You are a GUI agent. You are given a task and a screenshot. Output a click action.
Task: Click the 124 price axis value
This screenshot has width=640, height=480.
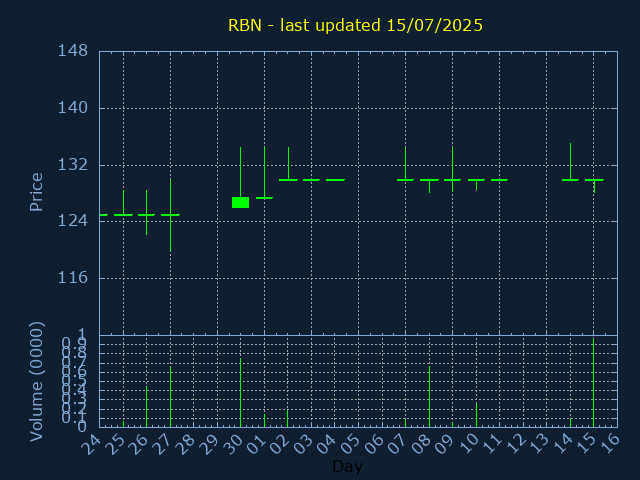pyautogui.click(x=73, y=221)
